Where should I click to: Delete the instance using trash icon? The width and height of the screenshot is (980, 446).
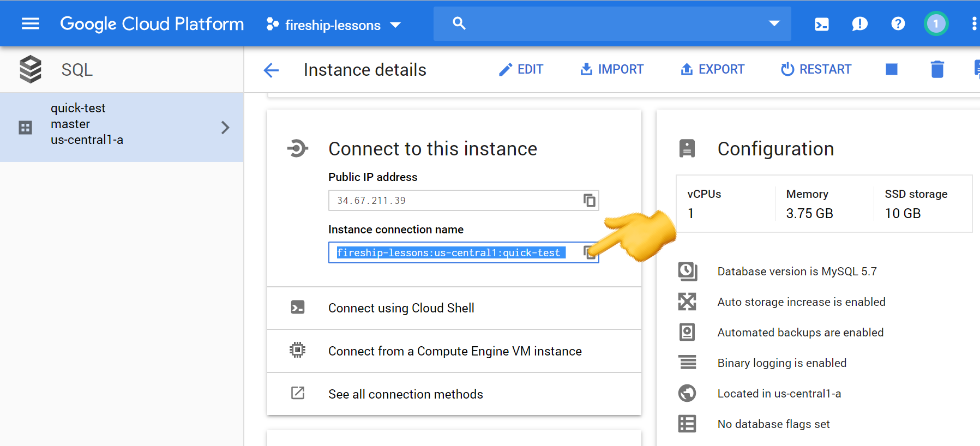click(x=937, y=69)
